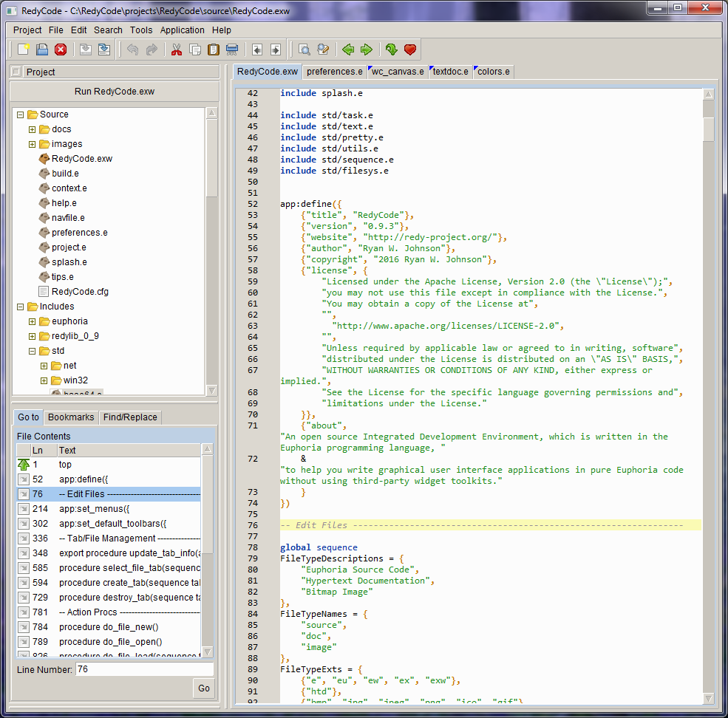Screen dimensions: 728x718
Task: Expand the euphoria folder
Action: click(x=32, y=321)
